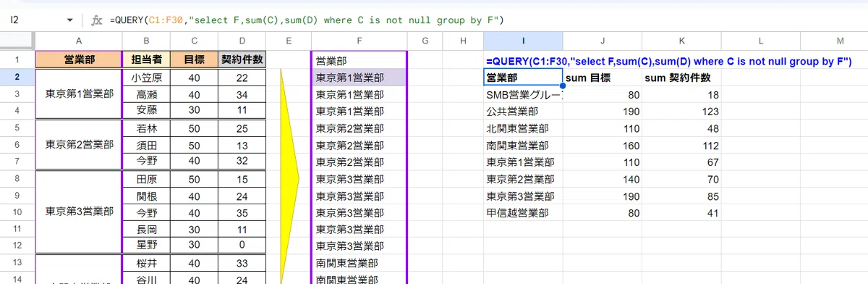Select column C header
868x284 pixels.
coord(194,41)
